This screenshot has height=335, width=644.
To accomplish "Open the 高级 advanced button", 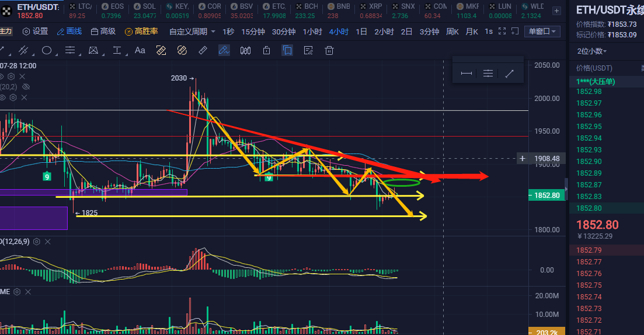I will tap(103, 31).
